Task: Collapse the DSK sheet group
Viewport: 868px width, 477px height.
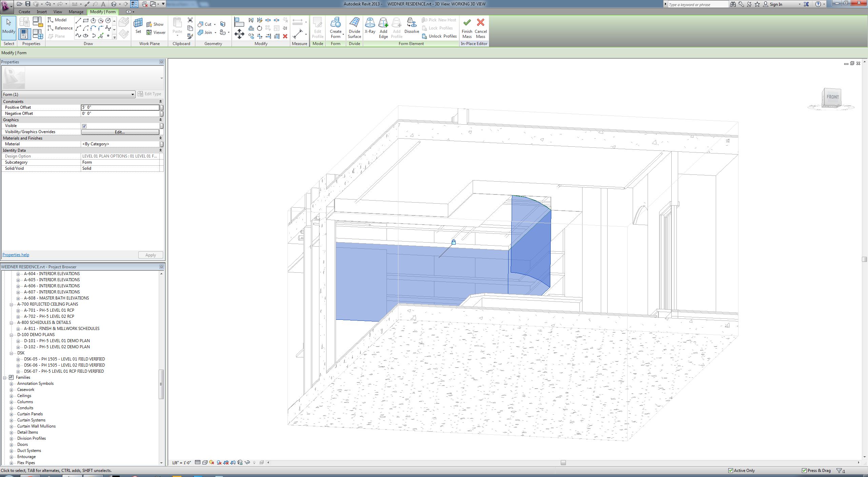Action: click(12, 353)
